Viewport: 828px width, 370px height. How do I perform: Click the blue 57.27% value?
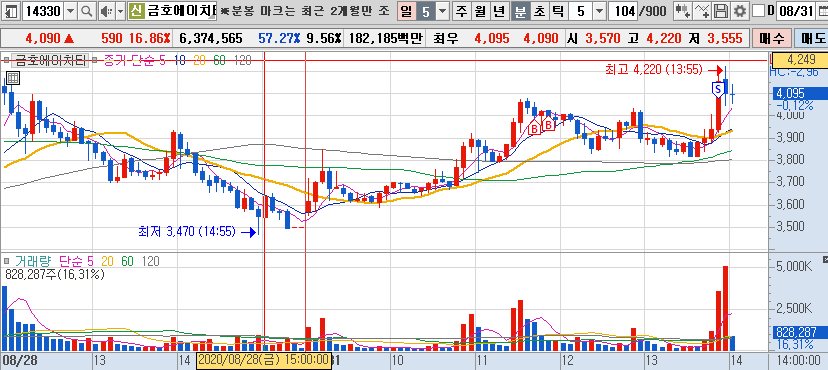coord(279,38)
